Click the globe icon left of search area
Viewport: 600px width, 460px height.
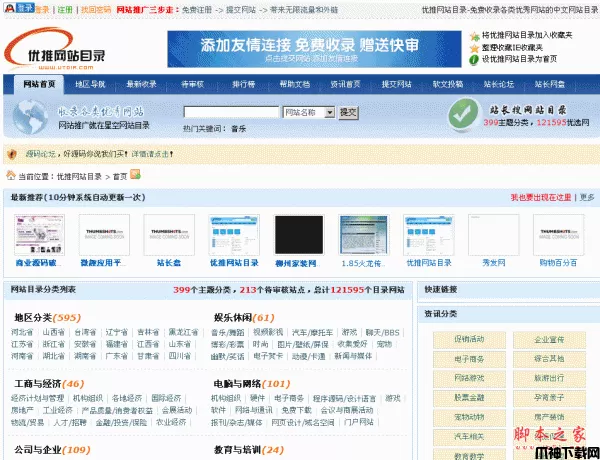point(31,117)
